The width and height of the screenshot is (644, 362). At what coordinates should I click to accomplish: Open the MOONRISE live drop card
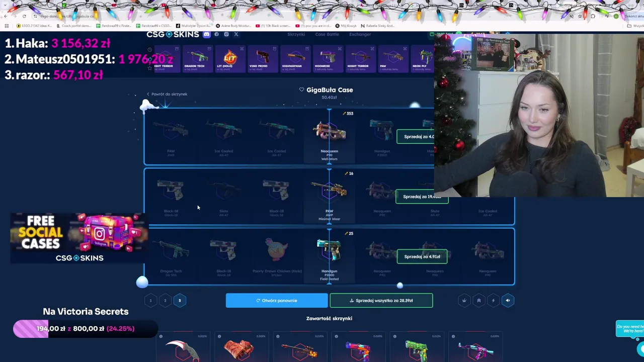tap(328, 59)
